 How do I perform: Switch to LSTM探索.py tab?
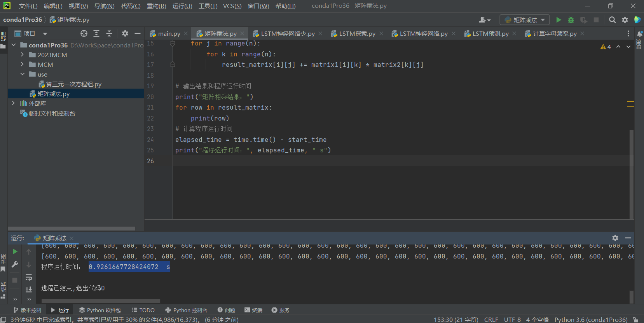(x=353, y=33)
